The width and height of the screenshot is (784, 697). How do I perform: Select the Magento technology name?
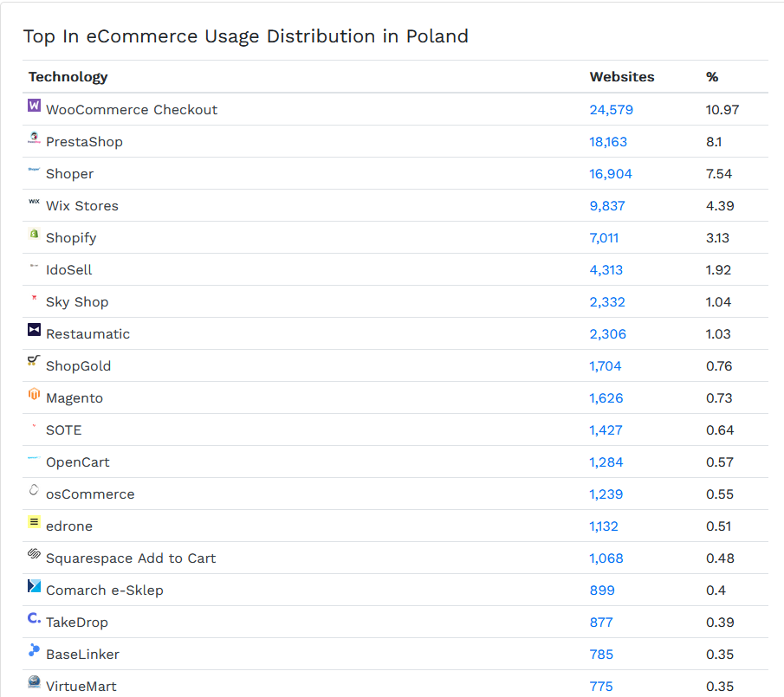pyautogui.click(x=75, y=398)
